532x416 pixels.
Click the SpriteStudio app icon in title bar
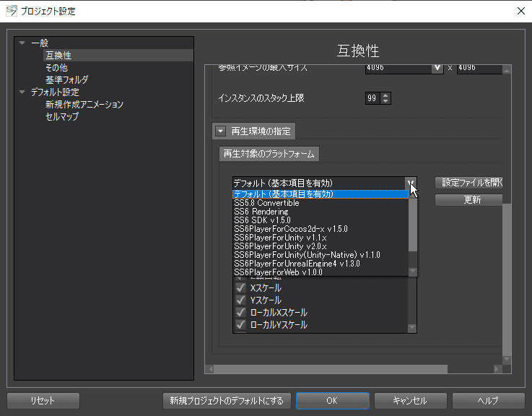(12, 11)
